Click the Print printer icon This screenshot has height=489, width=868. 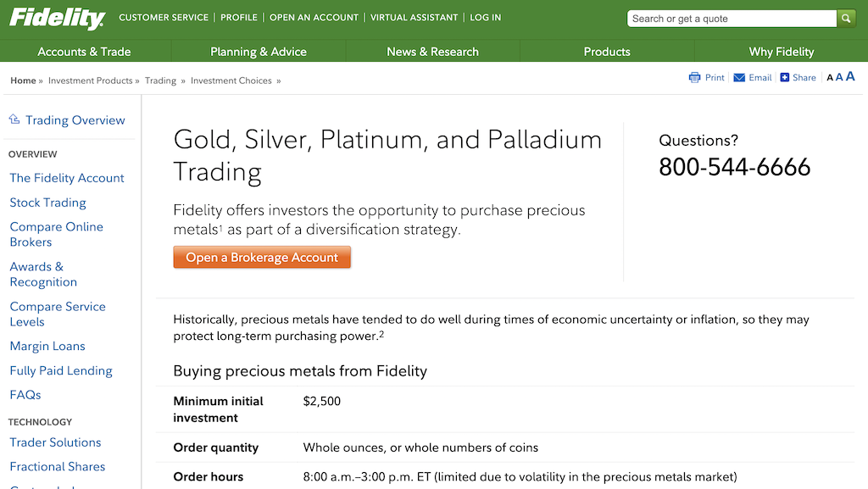pos(694,77)
